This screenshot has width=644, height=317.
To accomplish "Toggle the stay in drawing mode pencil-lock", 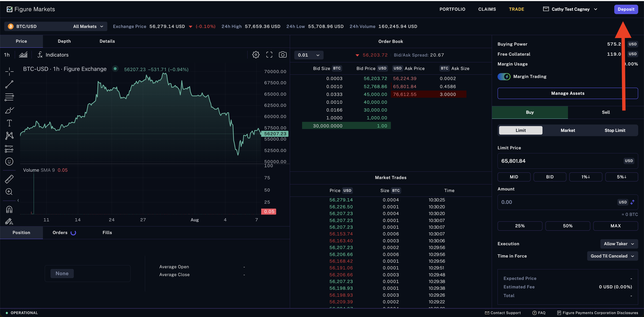I will [9, 221].
